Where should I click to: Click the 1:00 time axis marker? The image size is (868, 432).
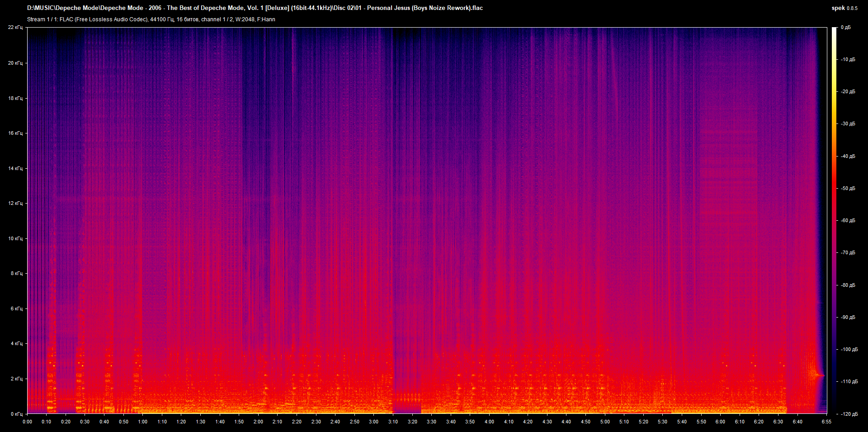click(142, 422)
